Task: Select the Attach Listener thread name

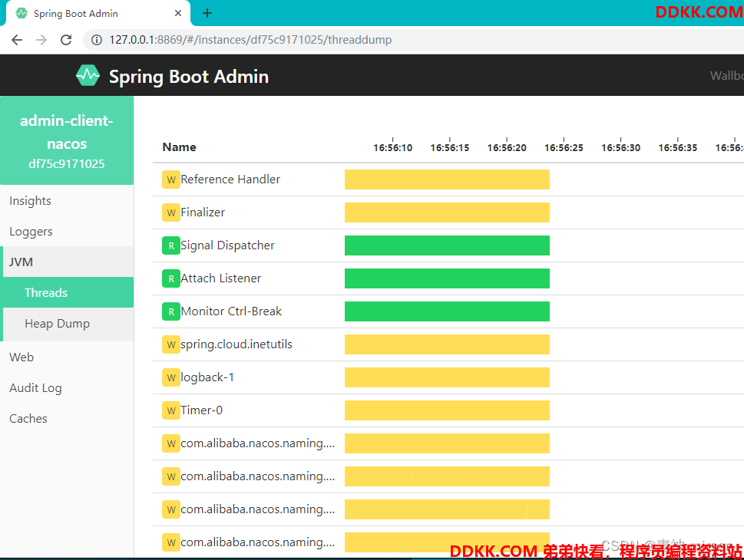Action: pyautogui.click(x=220, y=278)
